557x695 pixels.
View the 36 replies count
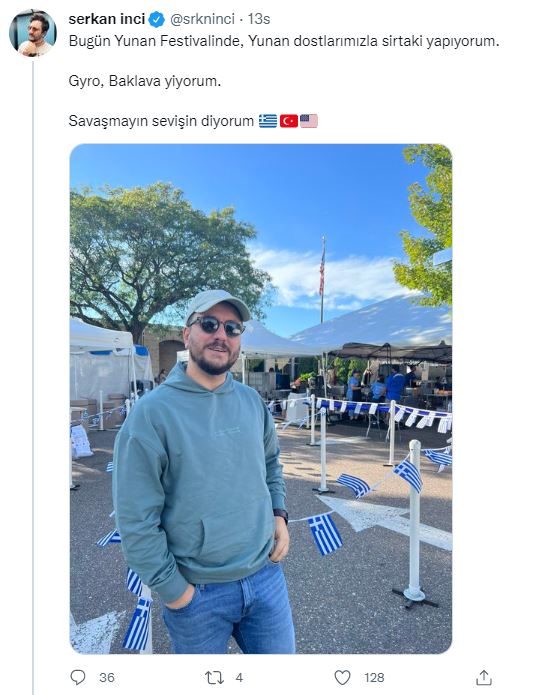[107, 677]
